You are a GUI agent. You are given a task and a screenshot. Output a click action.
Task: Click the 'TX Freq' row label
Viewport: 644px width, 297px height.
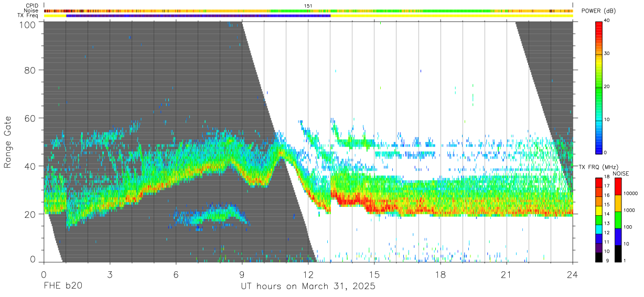(x=29, y=16)
